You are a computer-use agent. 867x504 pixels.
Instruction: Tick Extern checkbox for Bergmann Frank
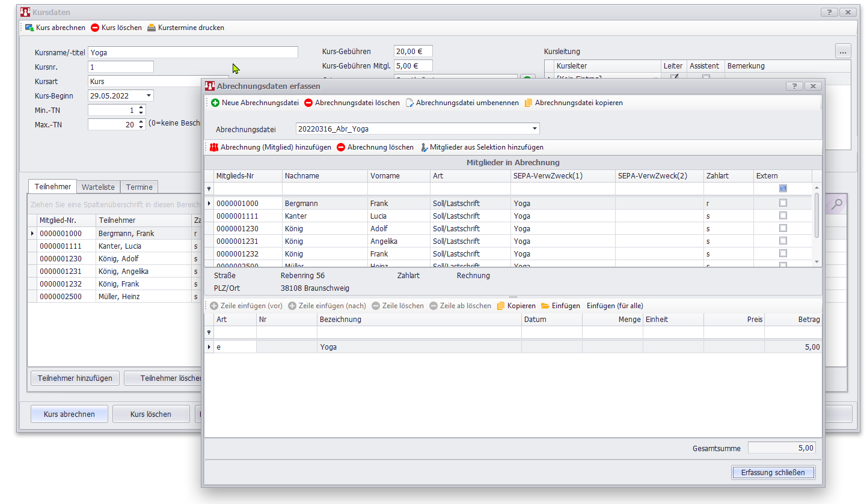pos(783,203)
